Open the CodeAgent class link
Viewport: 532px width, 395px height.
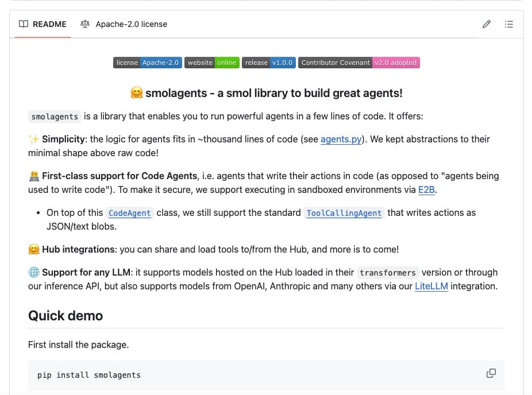130,213
